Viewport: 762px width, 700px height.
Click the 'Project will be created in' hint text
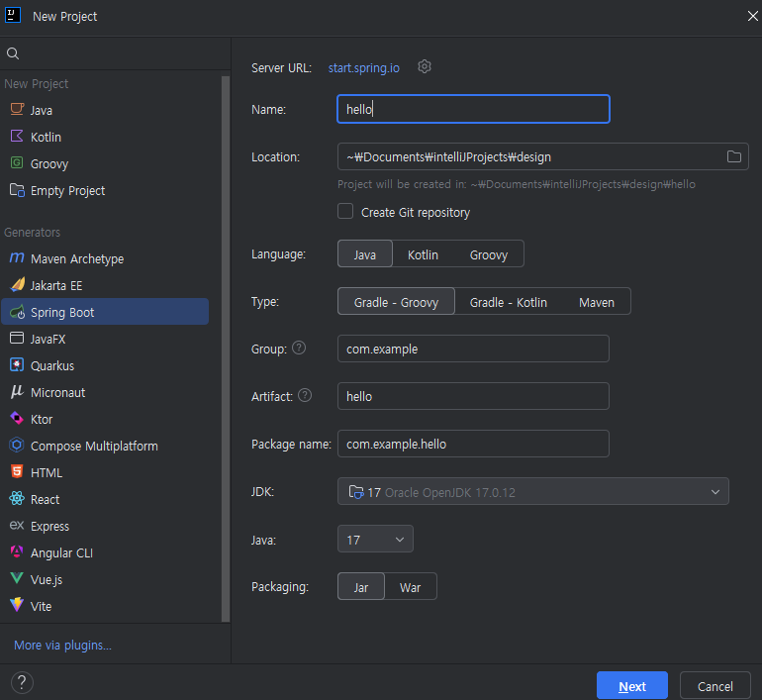(x=517, y=184)
